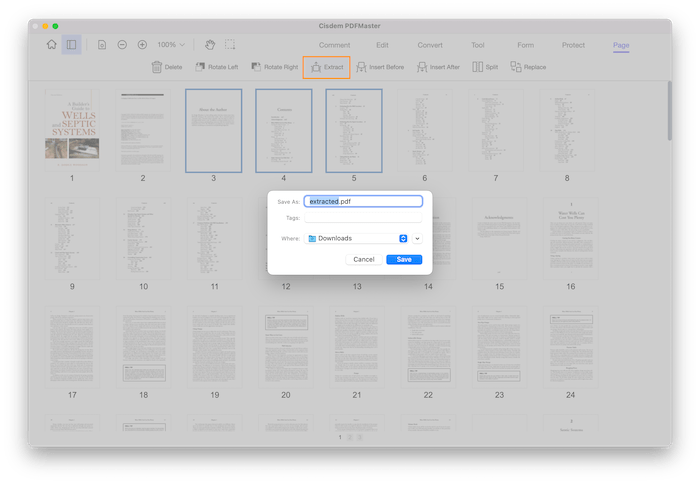700x484 pixels.
Task: Select page 16 thumbnail
Action: tap(571, 238)
